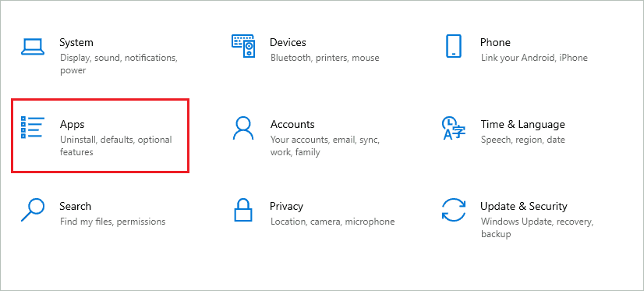This screenshot has height=291, width=644.
Task: Open the Apps settings title
Action: (72, 125)
